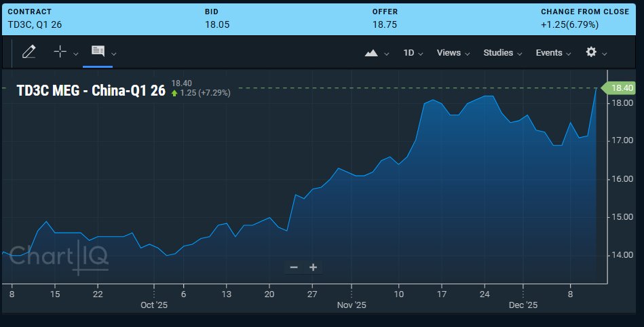Click the CHANGE FROM CLOSE header
This screenshot has height=327, width=644.
click(x=585, y=12)
